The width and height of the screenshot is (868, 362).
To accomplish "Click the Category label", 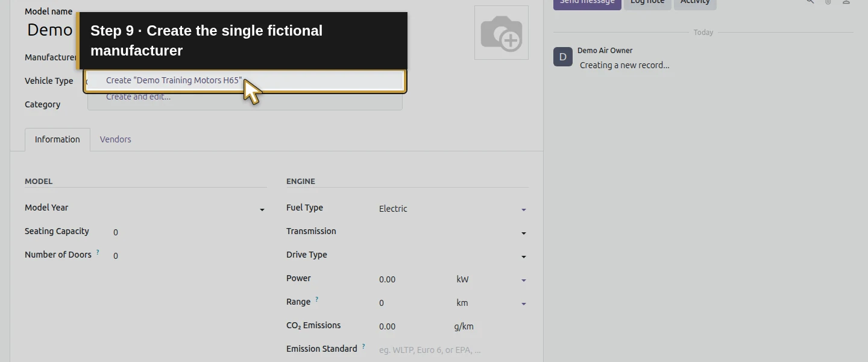I will (42, 104).
